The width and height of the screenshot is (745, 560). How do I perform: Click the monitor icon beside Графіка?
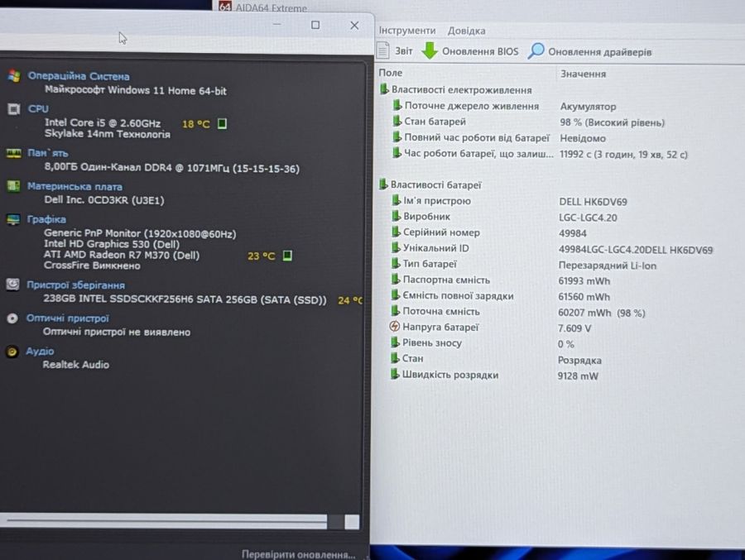point(13,219)
